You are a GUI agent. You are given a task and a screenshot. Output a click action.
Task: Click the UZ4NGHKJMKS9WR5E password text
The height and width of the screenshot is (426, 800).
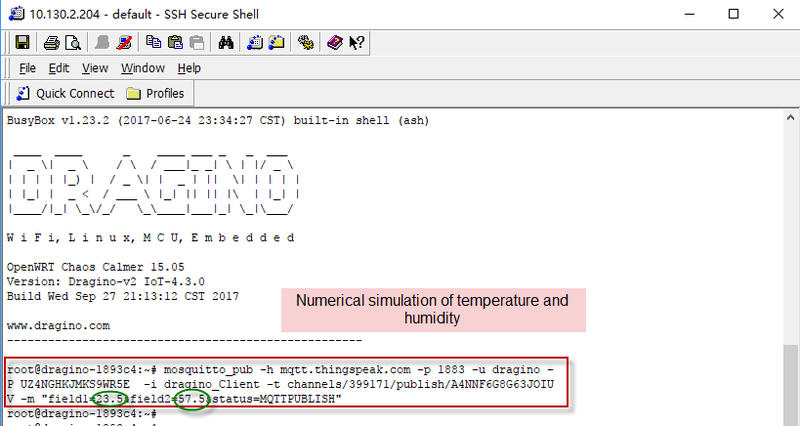pos(75,384)
